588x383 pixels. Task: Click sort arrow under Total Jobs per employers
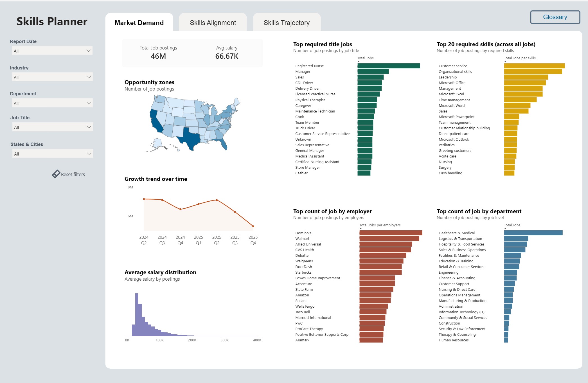pos(361,229)
